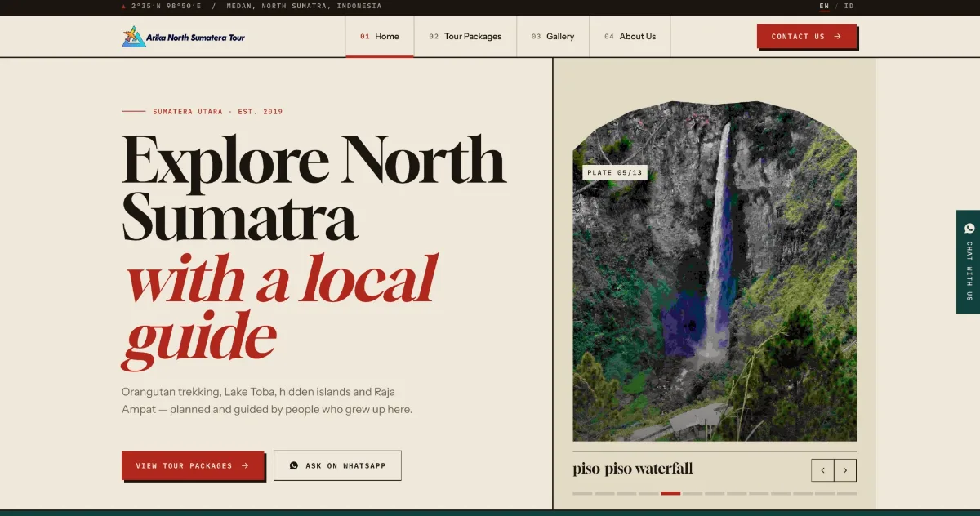The width and height of the screenshot is (980, 516).
Task: Open the Gallery nav tab
Action: [553, 37]
